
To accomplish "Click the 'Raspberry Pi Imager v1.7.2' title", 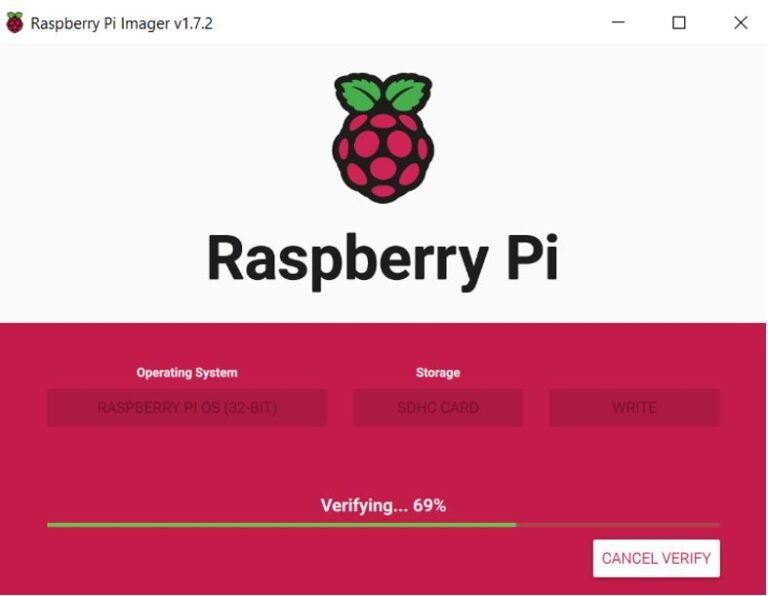I will tap(121, 24).
